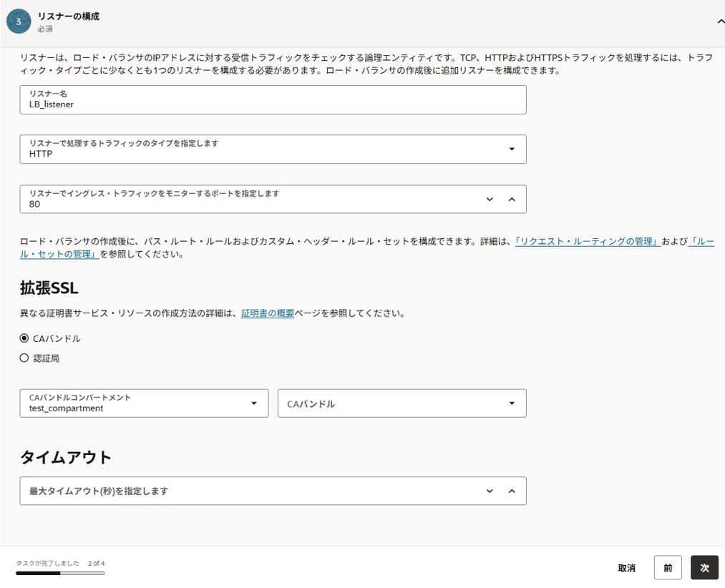Image resolution: width=725 pixels, height=588 pixels.
Task: Collapse the リスナーの構成 section chevron
Action: pos(720,22)
